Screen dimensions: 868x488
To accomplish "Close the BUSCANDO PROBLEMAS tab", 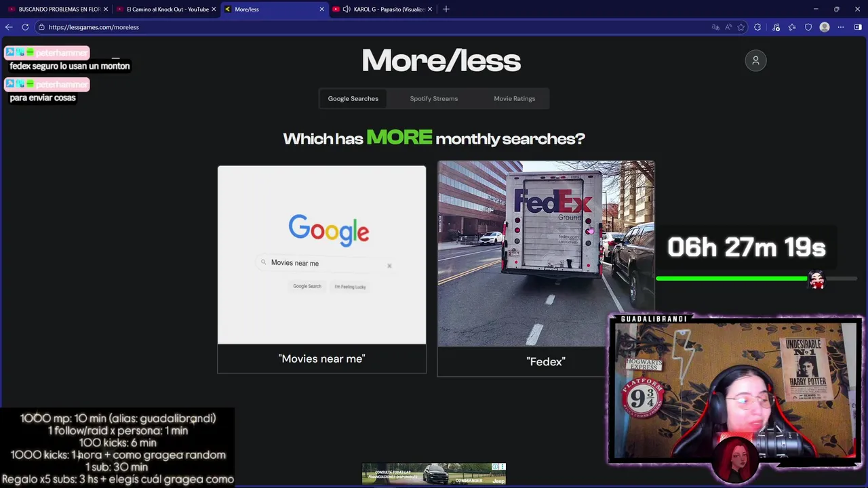I will click(106, 9).
